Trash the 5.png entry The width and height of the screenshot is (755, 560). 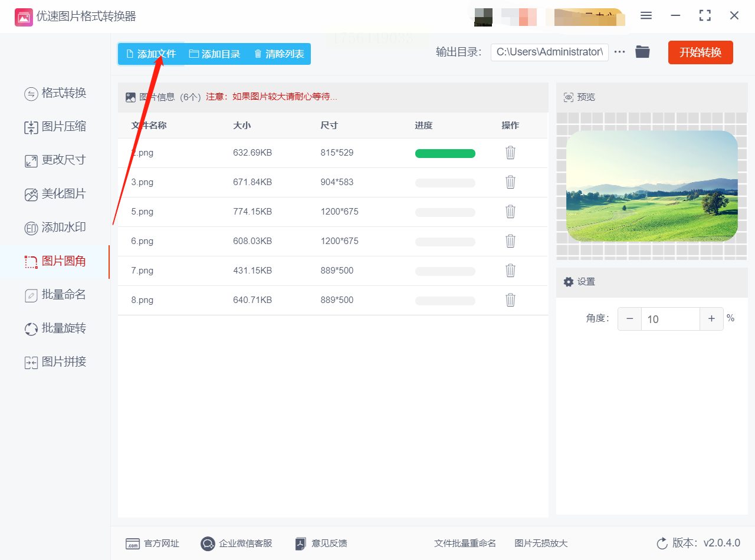(511, 212)
